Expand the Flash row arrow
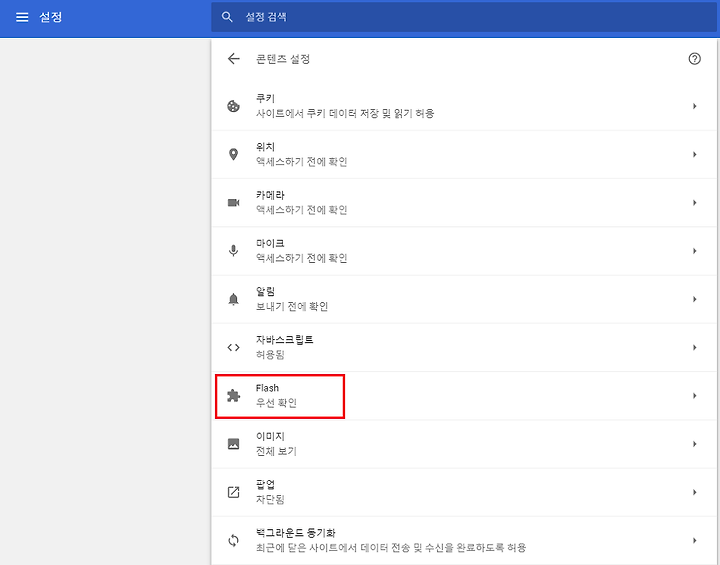 pos(694,396)
